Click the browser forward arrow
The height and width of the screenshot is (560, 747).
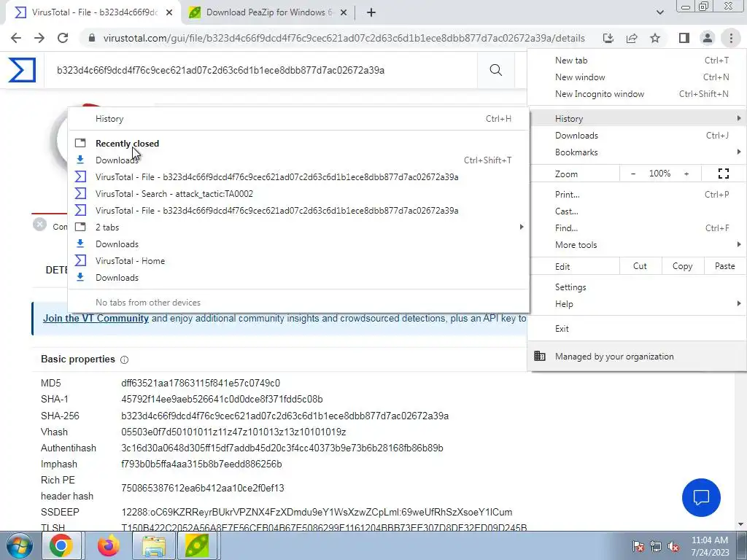tap(39, 38)
